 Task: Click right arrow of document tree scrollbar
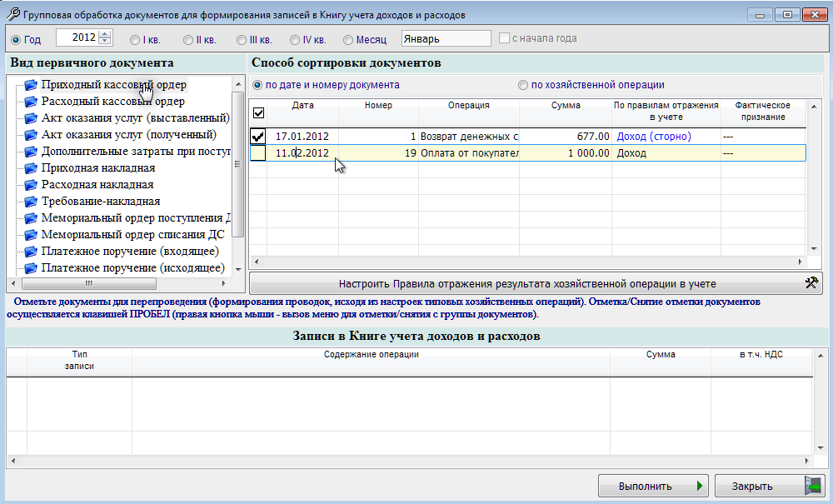[x=223, y=283]
